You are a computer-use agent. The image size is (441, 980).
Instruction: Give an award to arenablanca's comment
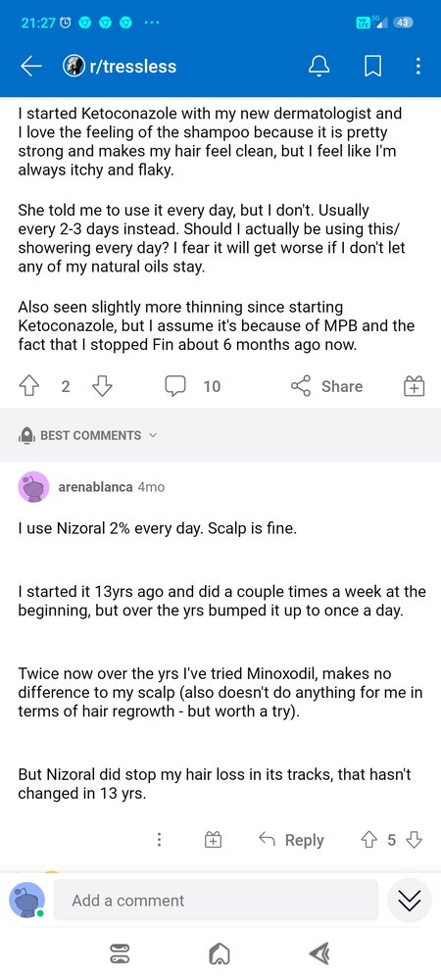pyautogui.click(x=214, y=840)
